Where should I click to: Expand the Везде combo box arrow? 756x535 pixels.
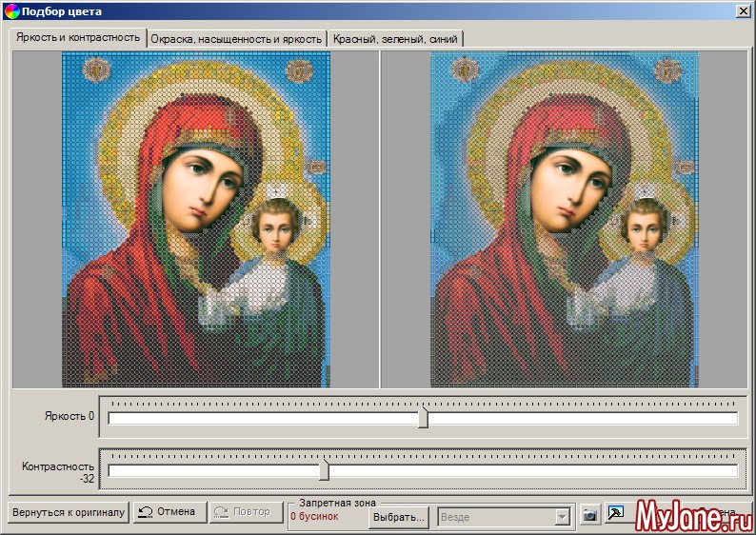(x=563, y=517)
